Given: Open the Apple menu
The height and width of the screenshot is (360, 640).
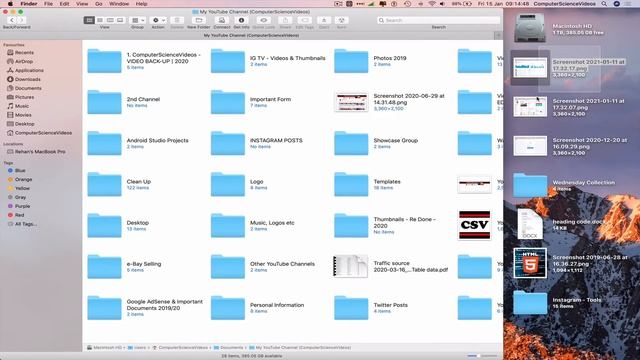Looking at the screenshot, I should (10, 4).
